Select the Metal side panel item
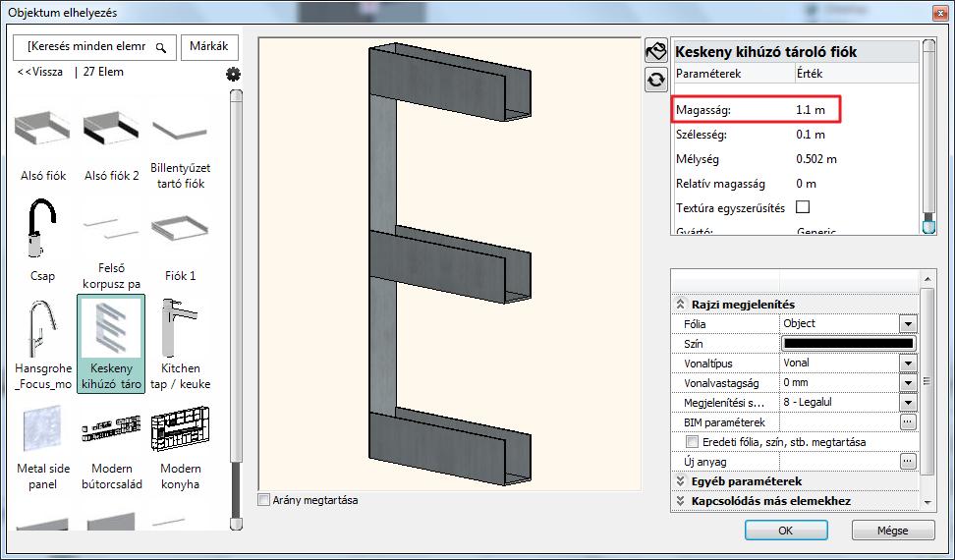The height and width of the screenshot is (560, 955). click(42, 449)
